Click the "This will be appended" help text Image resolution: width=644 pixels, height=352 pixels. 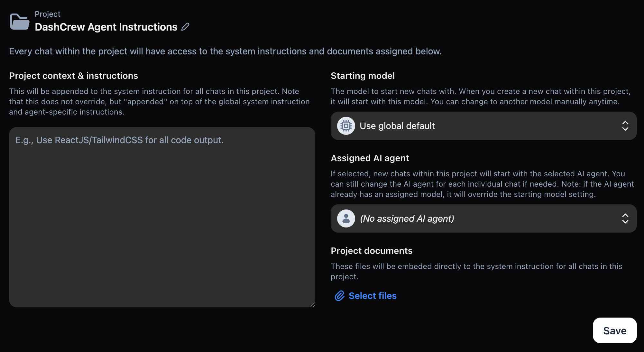tap(160, 102)
